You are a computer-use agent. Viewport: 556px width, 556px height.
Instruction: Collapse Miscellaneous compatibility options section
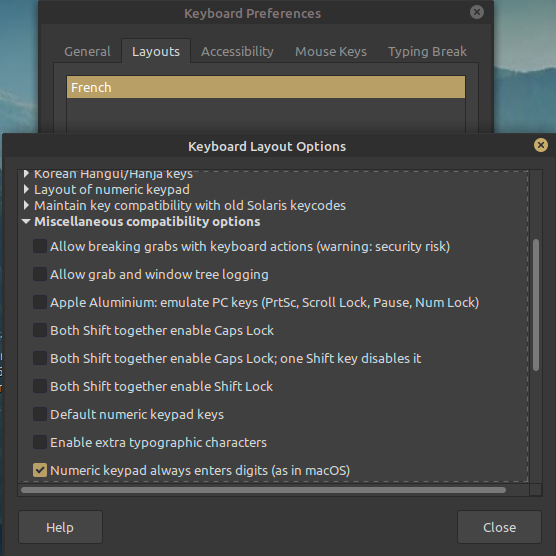click(26, 221)
